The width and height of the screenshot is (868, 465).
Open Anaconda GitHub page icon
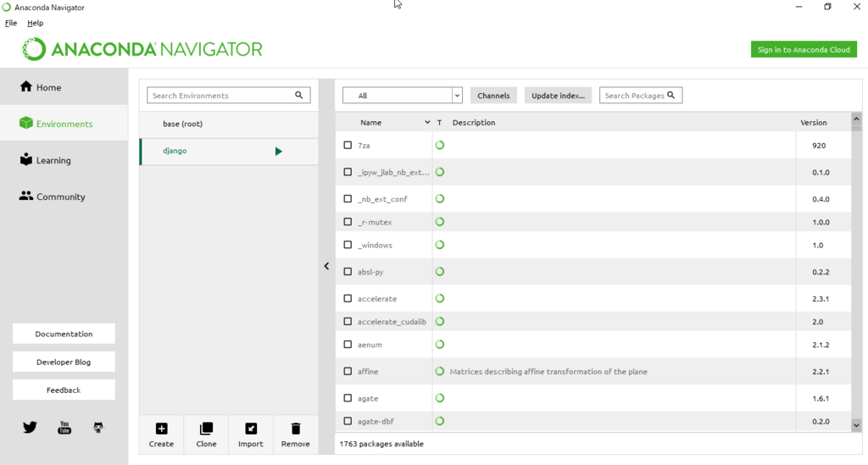[x=98, y=428]
